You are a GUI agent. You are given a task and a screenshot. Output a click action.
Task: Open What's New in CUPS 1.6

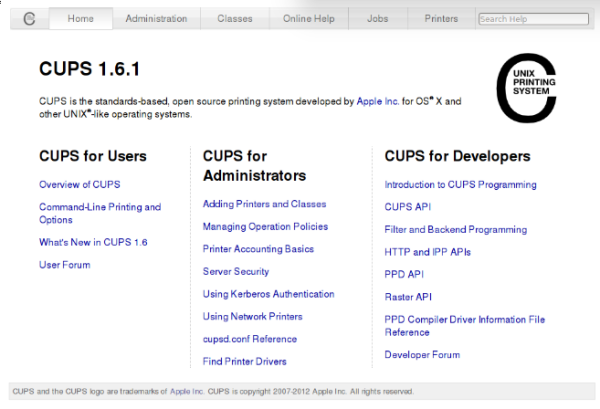tap(93, 242)
